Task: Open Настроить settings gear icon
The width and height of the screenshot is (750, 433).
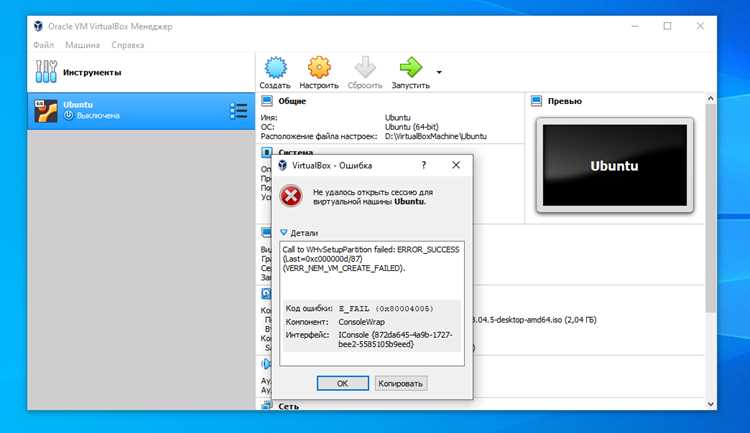Action: [319, 67]
